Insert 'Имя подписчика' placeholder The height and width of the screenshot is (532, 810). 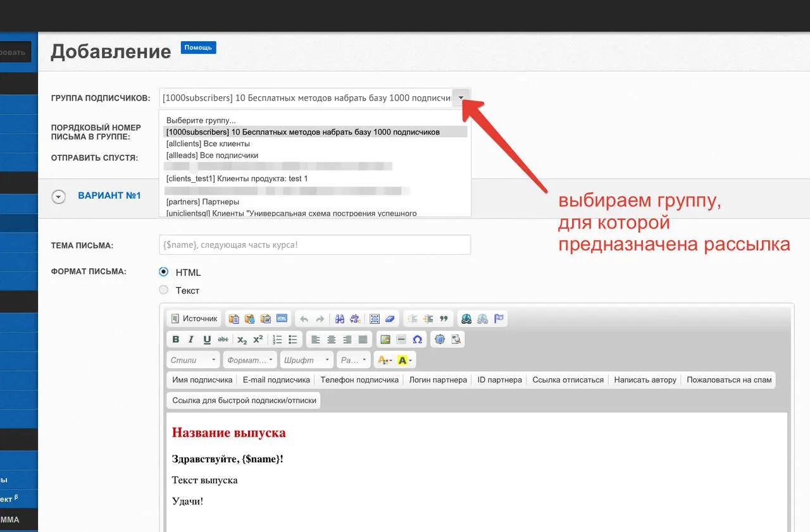(x=202, y=380)
